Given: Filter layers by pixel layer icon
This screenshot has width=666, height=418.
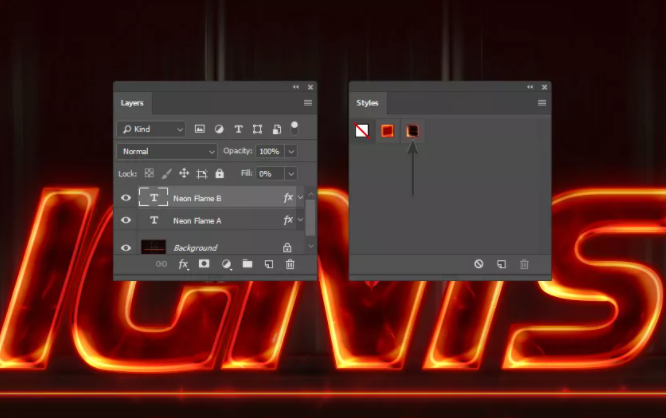Looking at the screenshot, I should [200, 129].
